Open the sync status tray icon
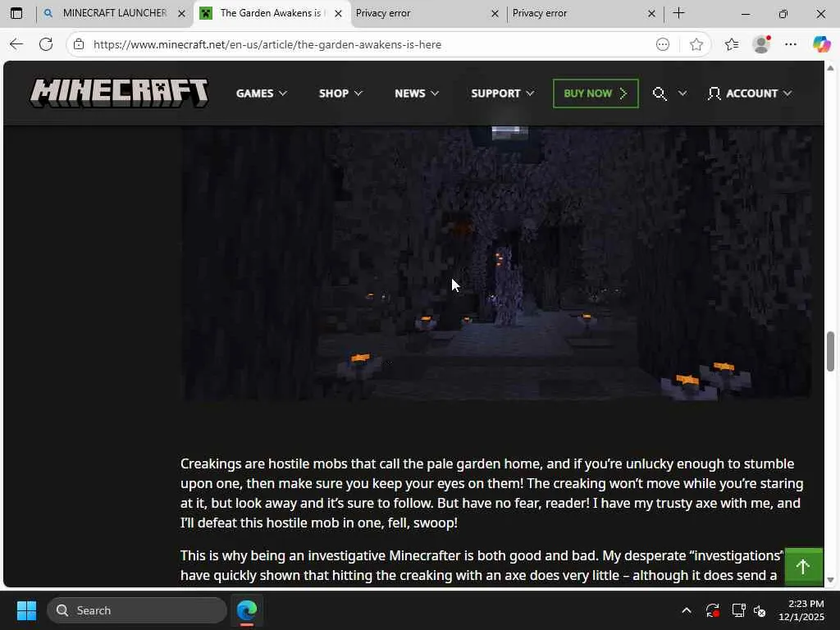 (x=713, y=610)
